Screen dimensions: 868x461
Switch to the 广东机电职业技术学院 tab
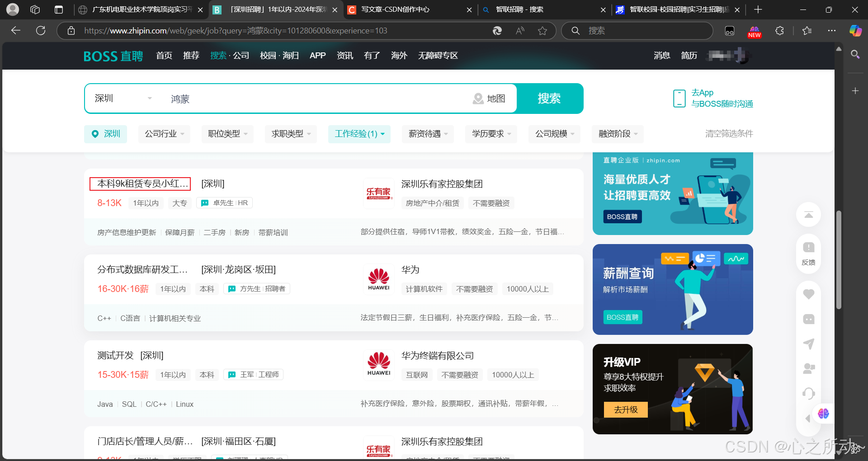coord(141,9)
